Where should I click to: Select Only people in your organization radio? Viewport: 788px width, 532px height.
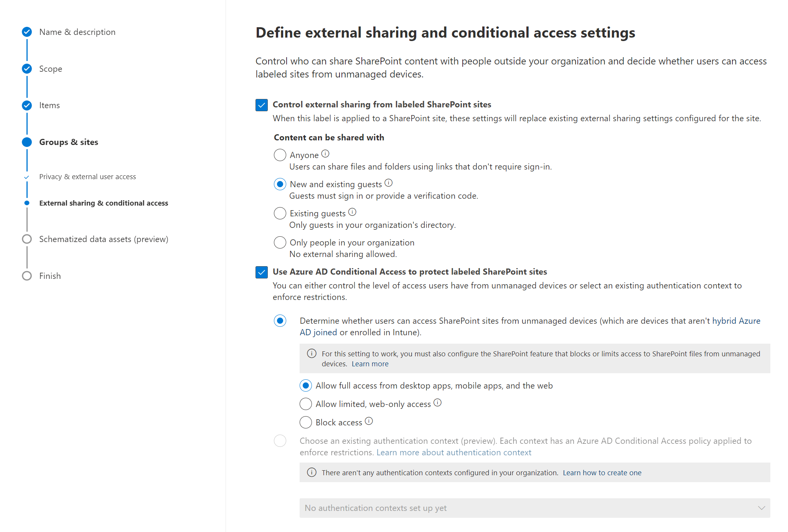point(280,242)
